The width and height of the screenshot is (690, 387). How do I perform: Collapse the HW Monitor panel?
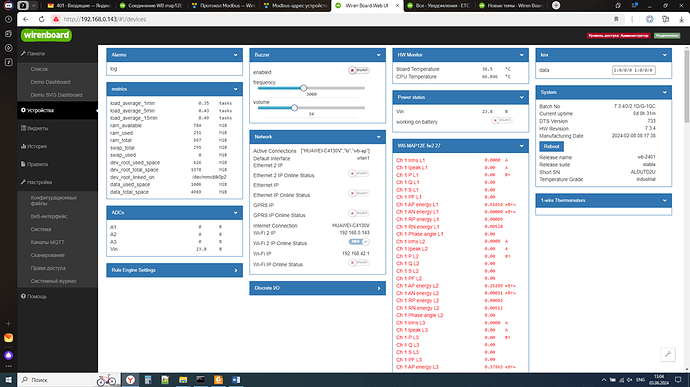tap(521, 55)
